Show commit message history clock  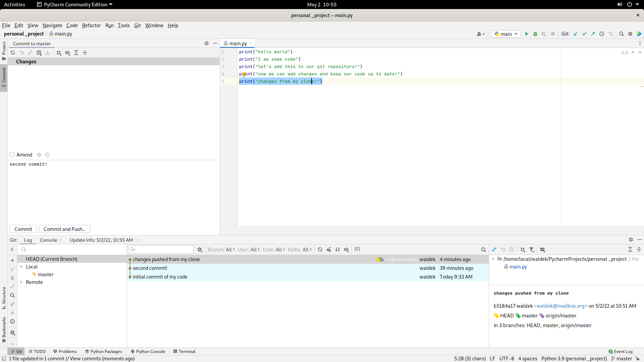pos(47,155)
